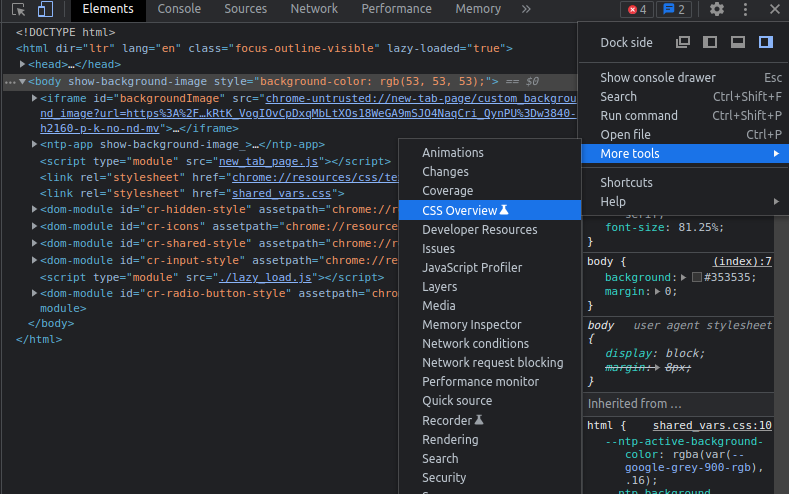Open Media tool

tap(490, 306)
